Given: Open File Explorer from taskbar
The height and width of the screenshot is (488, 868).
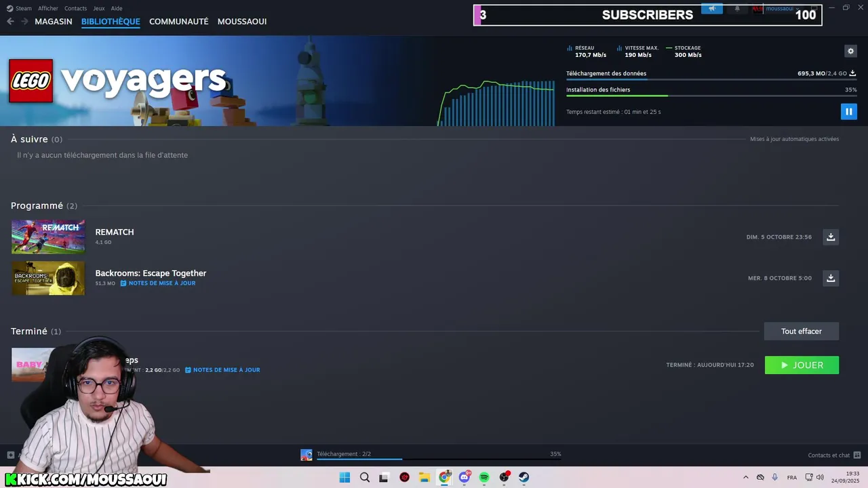Looking at the screenshot, I should click(425, 477).
